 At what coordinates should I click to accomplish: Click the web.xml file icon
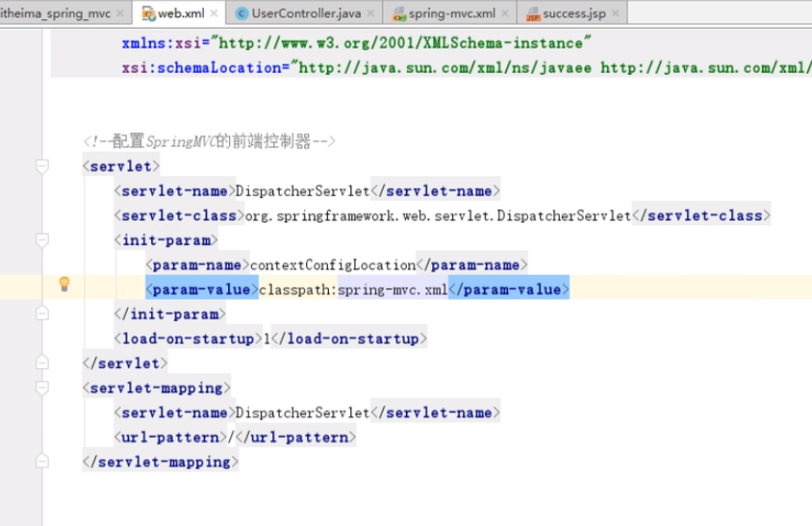[x=148, y=14]
